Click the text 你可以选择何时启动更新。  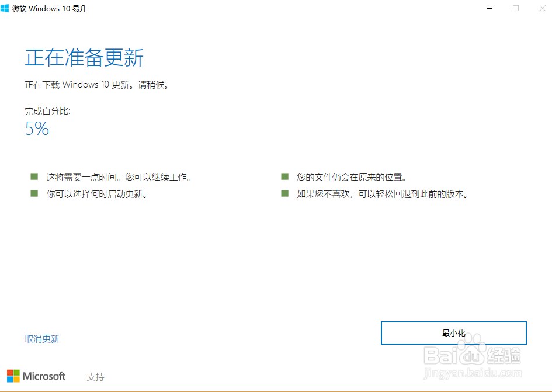click(x=97, y=194)
